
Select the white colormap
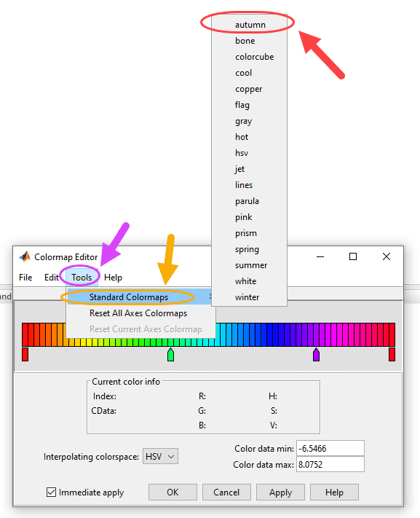click(x=249, y=281)
